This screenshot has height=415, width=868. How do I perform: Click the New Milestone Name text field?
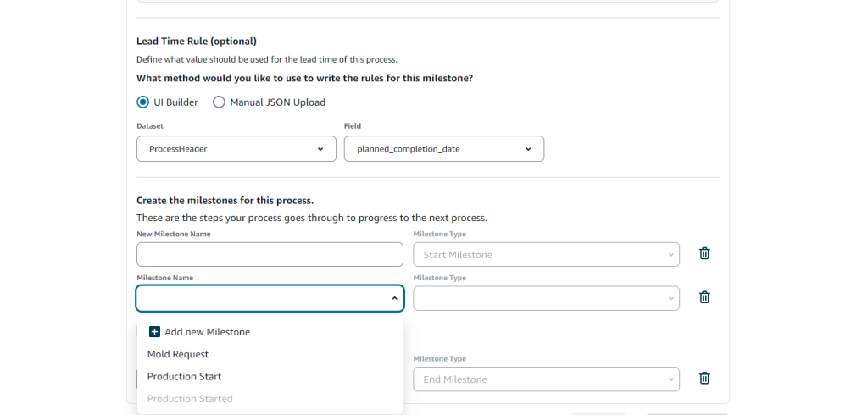pyautogui.click(x=270, y=255)
